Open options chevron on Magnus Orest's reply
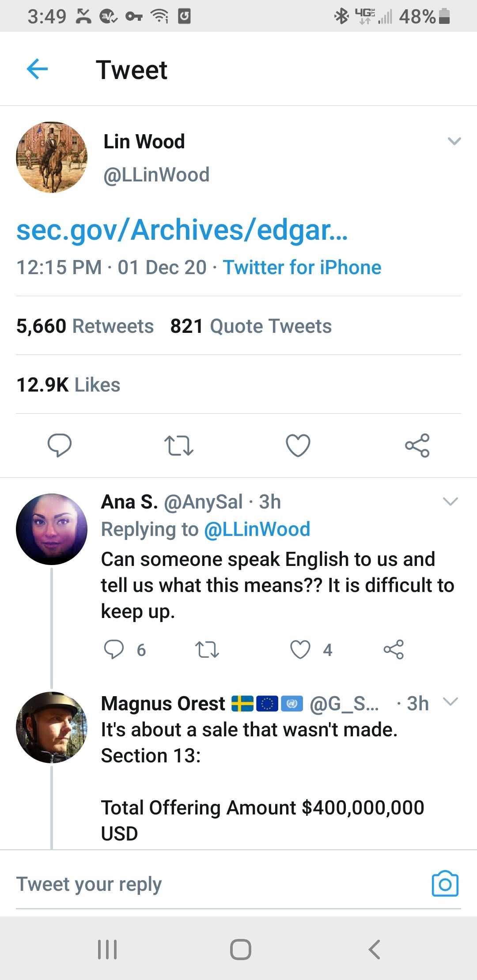Screen dimensions: 477x980 (x=450, y=701)
